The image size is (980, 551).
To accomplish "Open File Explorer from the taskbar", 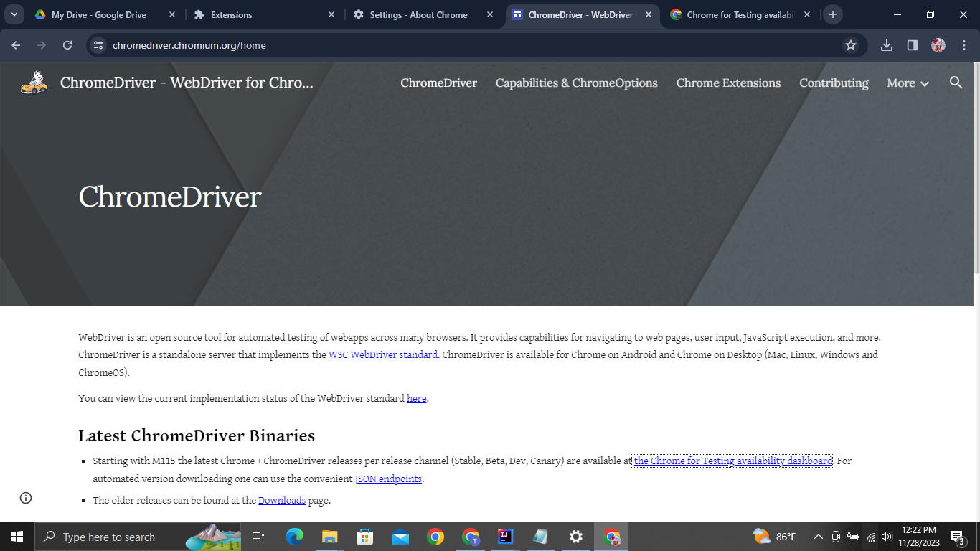I will pyautogui.click(x=329, y=537).
